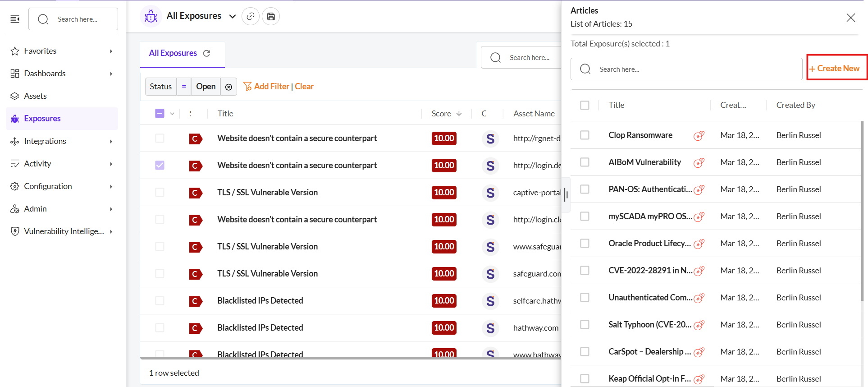The height and width of the screenshot is (387, 868).
Task: Refresh the All Exposures tab
Action: point(207,53)
